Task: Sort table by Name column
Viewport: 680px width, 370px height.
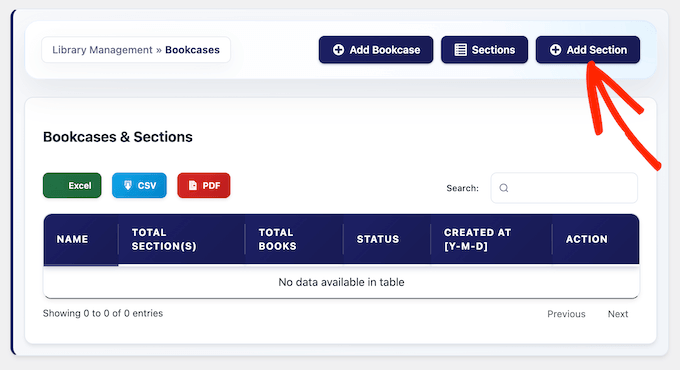Action: point(81,239)
